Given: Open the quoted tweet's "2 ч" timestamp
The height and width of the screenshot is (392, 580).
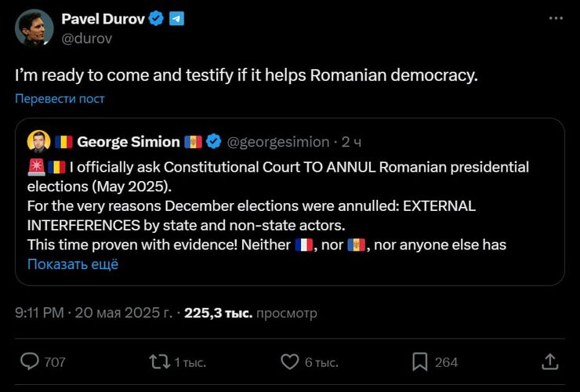Looking at the screenshot, I should 350,142.
